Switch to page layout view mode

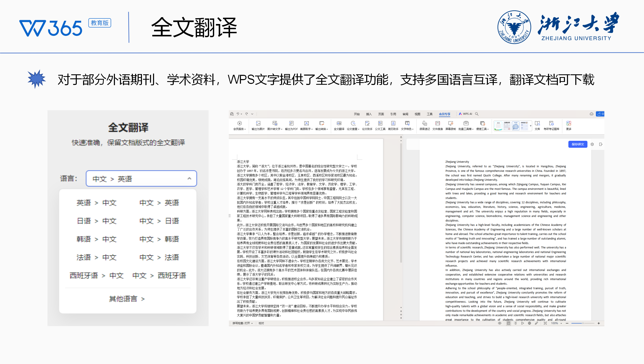508,323
